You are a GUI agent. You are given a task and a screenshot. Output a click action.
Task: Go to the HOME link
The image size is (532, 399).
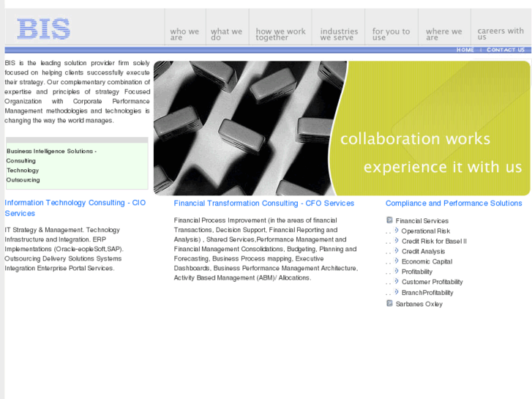coord(465,50)
